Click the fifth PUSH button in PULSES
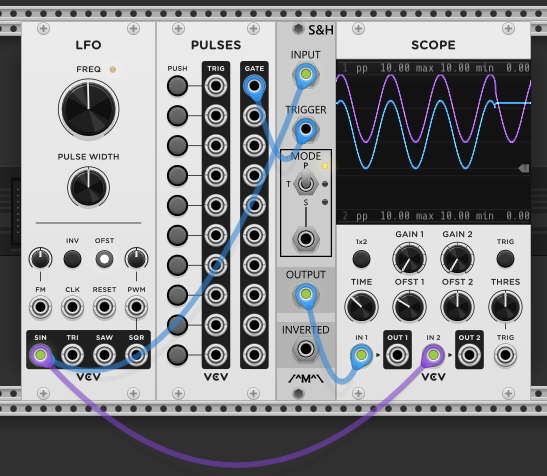Viewport: 547px width, 476px height. pyautogui.click(x=177, y=205)
